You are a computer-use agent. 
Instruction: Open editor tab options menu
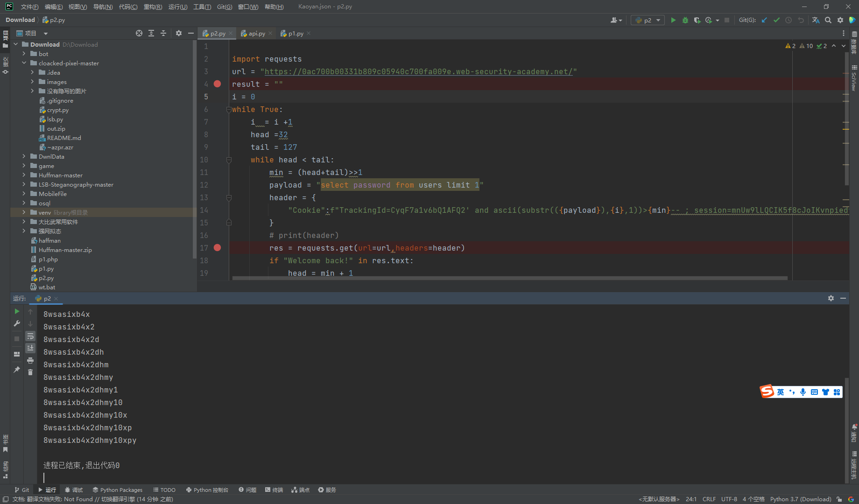click(843, 34)
